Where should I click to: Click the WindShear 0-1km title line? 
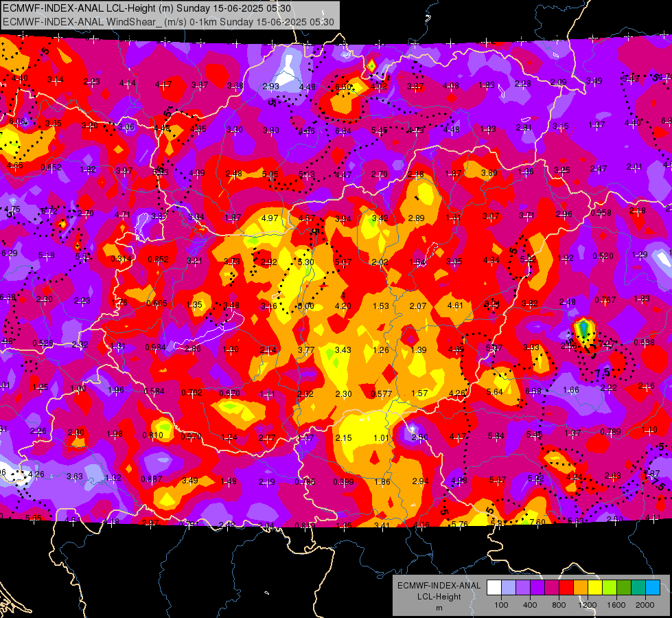click(x=168, y=22)
